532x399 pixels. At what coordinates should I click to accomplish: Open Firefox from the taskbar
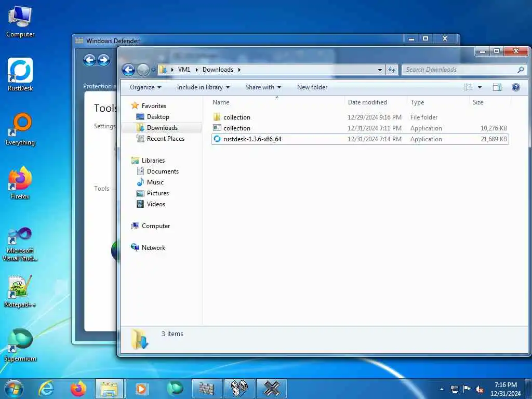tap(78, 389)
